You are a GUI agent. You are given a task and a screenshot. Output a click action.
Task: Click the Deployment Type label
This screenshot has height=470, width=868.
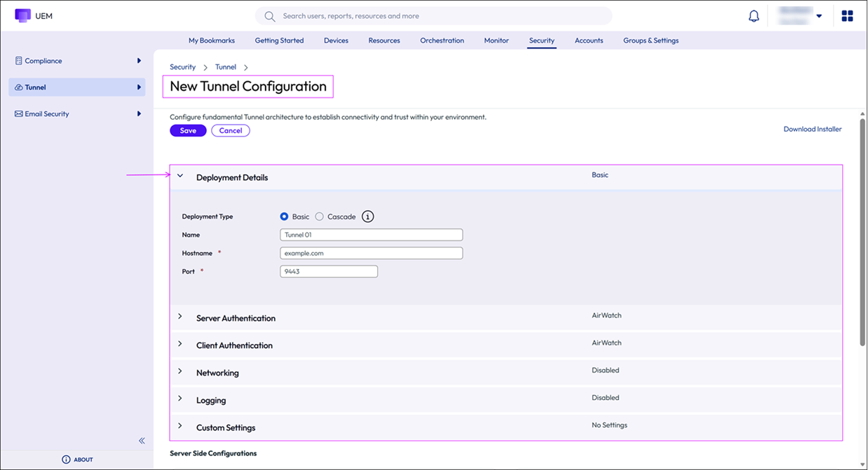[x=208, y=216]
